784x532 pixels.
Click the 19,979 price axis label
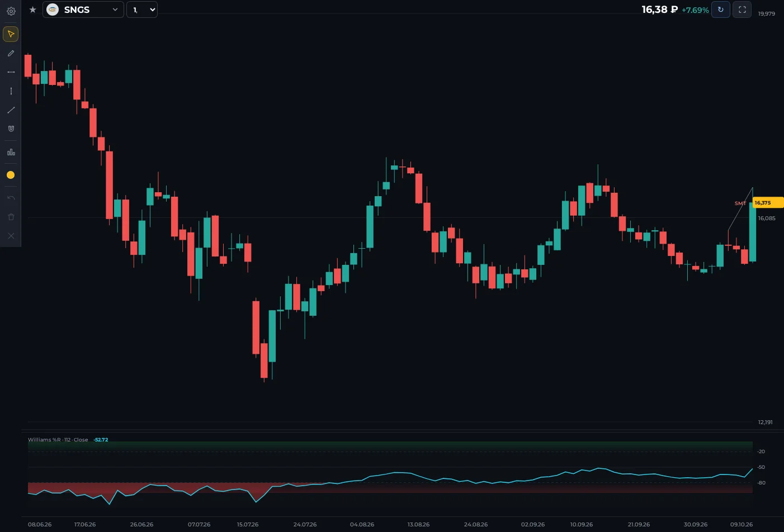click(x=767, y=13)
